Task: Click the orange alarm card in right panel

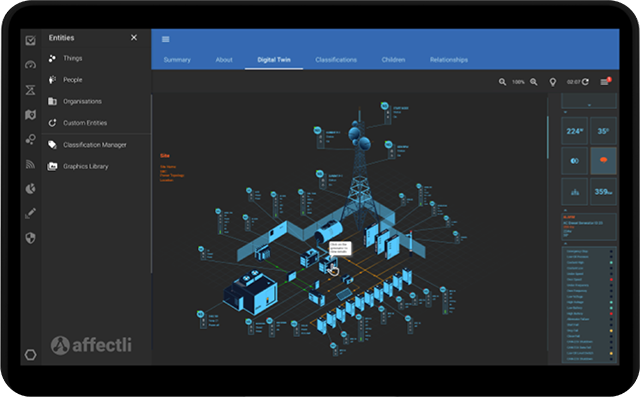Action: pyautogui.click(x=589, y=226)
